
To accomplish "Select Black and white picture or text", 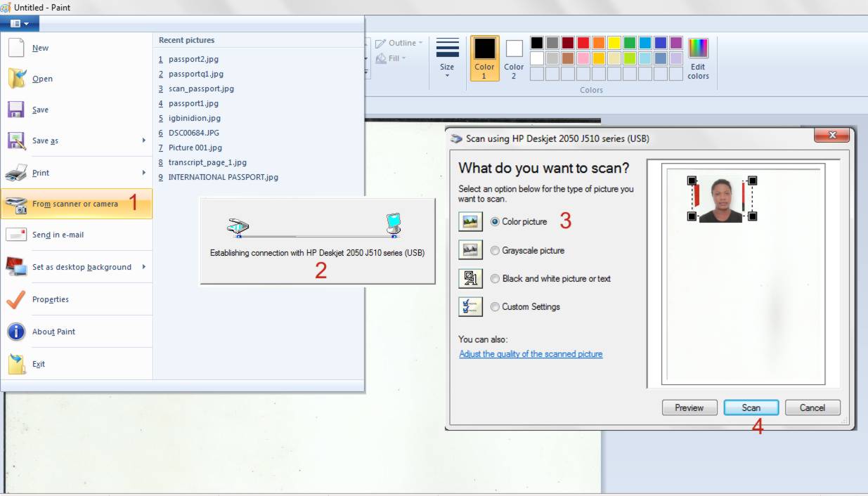I will (495, 278).
